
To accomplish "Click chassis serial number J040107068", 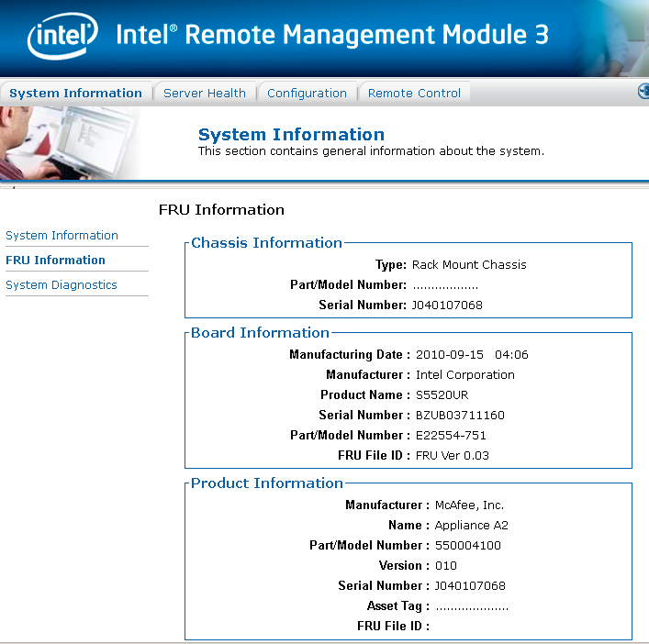I will pyautogui.click(x=447, y=305).
